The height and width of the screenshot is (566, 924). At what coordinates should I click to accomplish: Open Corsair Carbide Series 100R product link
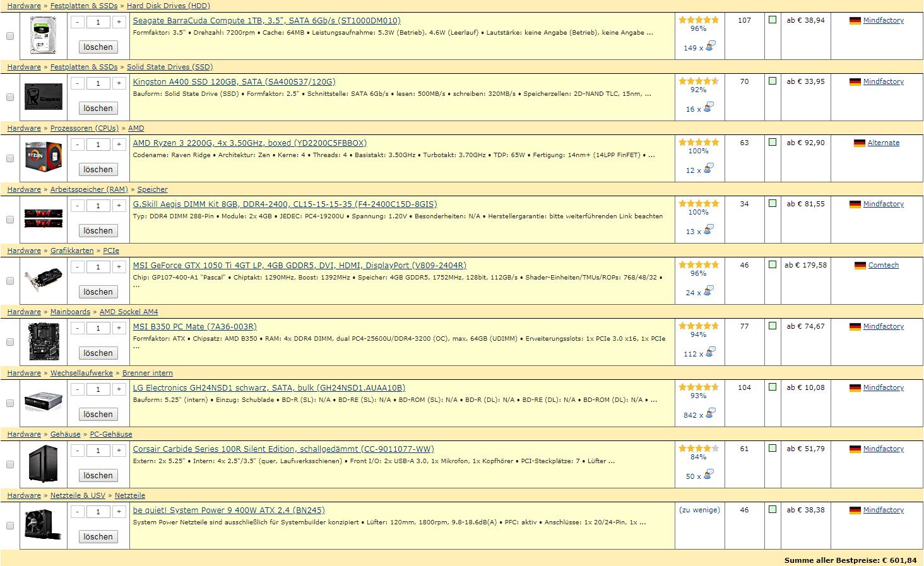[x=283, y=449]
